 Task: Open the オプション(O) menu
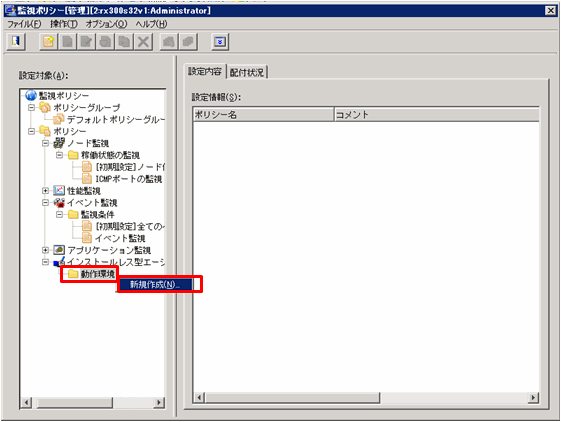click(x=106, y=24)
